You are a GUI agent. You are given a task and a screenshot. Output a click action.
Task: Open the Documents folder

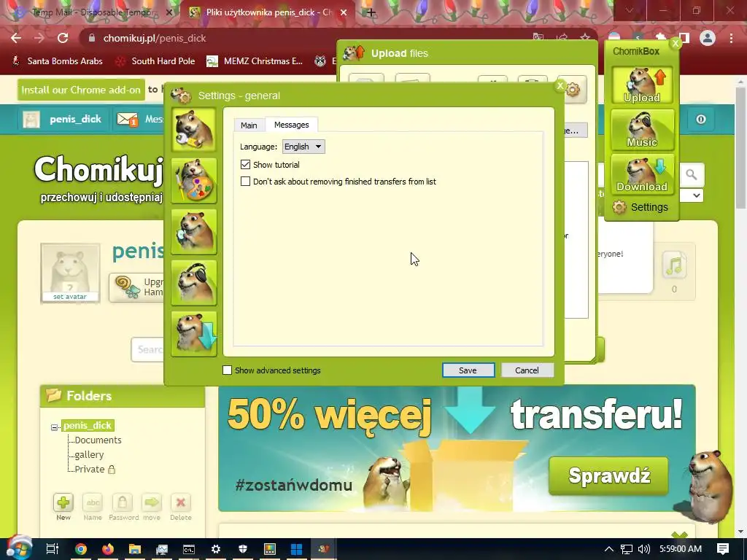click(x=98, y=440)
